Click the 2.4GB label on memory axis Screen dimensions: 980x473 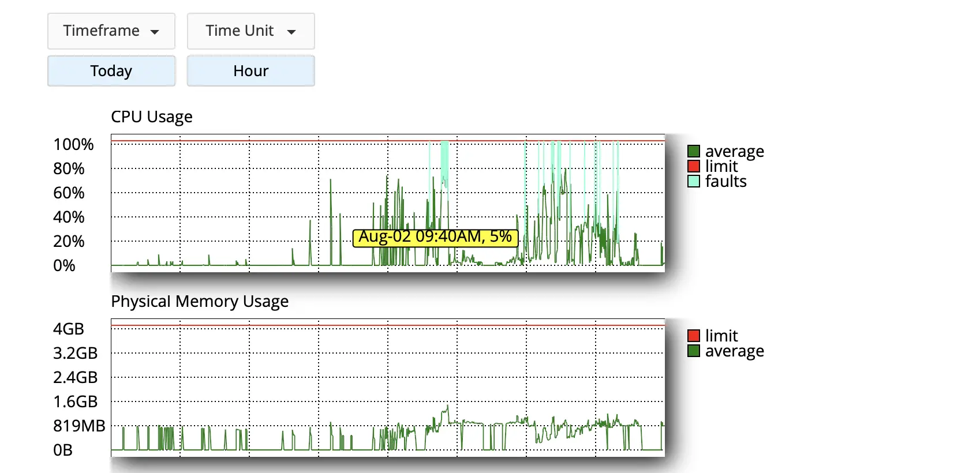pos(76,377)
